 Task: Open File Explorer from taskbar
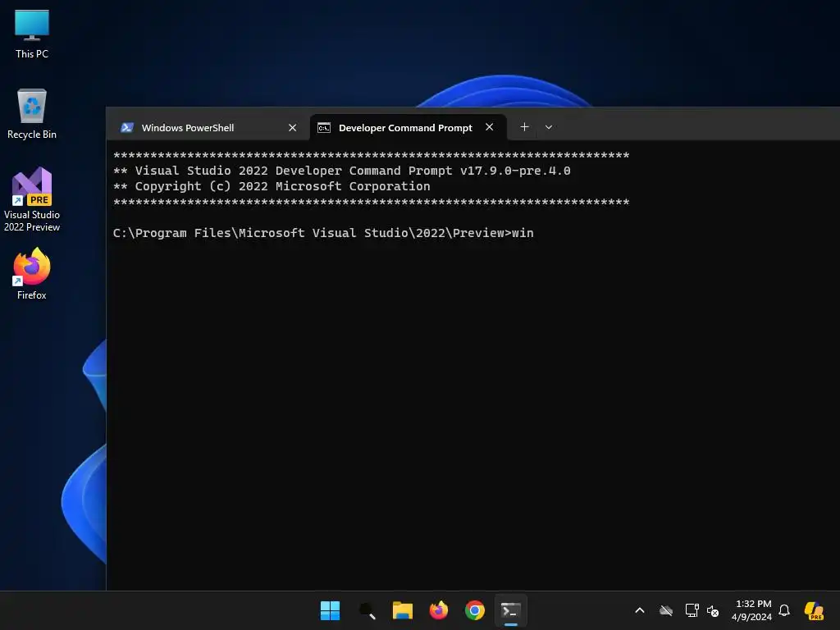pos(402,610)
